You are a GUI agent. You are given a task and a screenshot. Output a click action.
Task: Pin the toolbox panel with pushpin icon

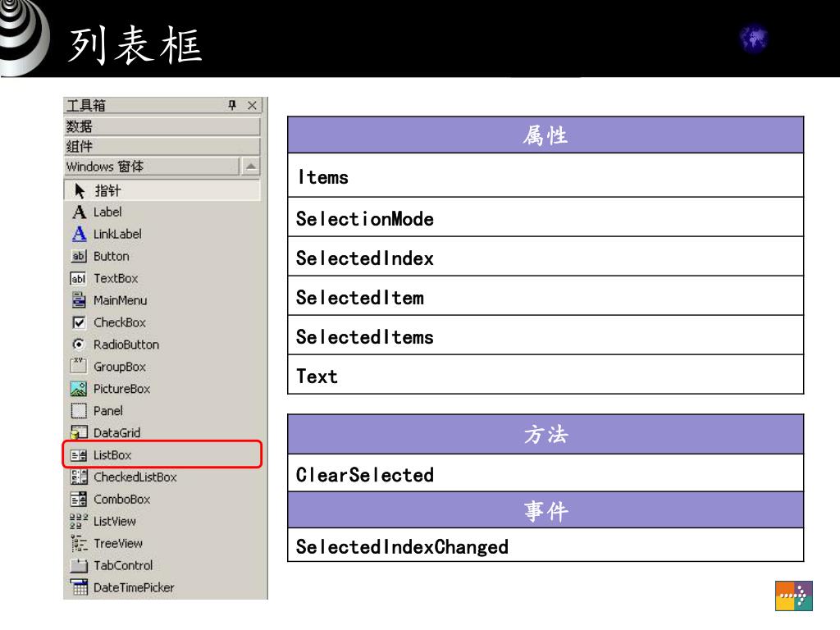232,105
